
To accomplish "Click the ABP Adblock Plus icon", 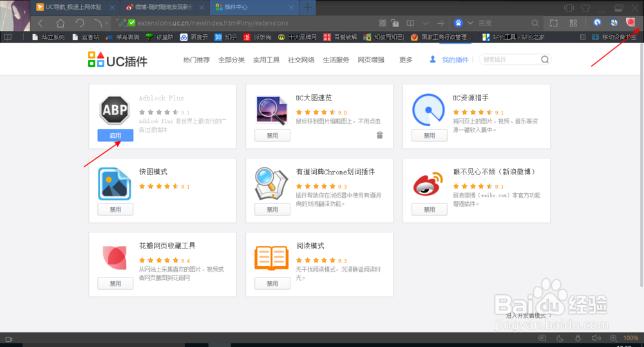I will [115, 109].
